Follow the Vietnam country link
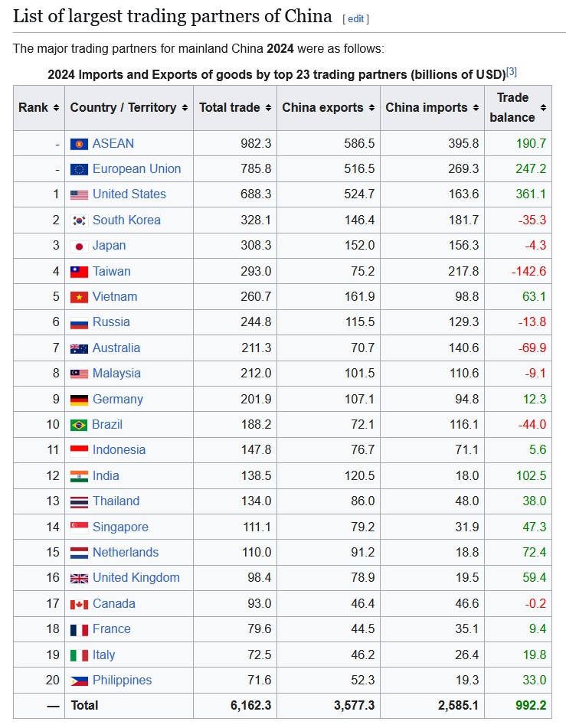Image resolution: width=566 pixels, height=728 pixels. point(115,297)
